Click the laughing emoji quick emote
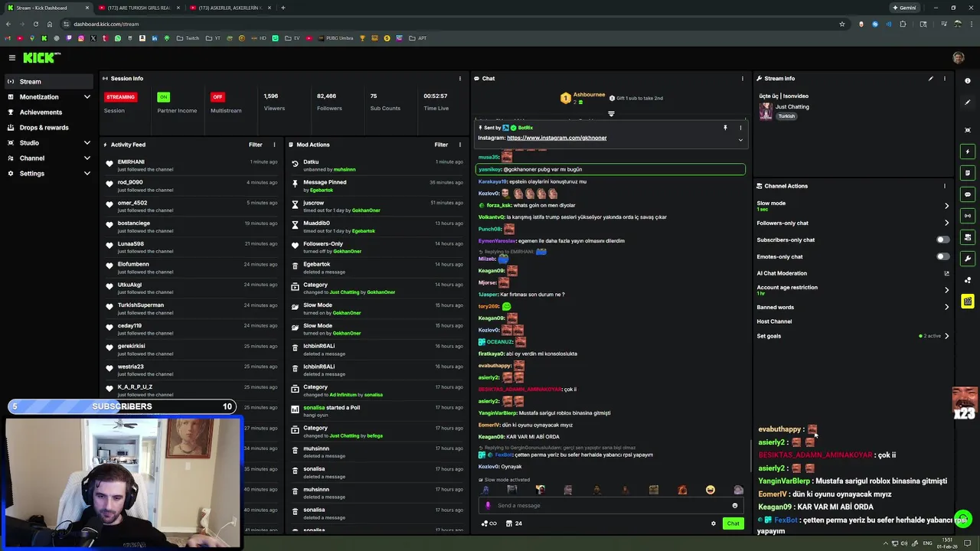 click(x=710, y=490)
